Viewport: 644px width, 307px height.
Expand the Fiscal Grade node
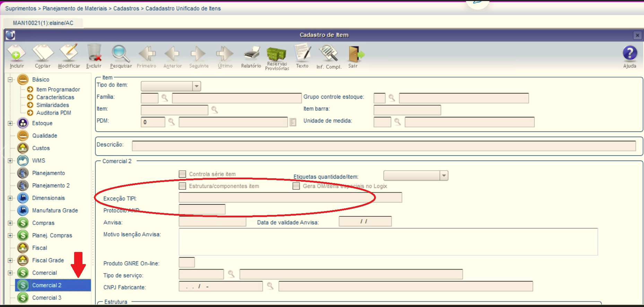[10, 260]
